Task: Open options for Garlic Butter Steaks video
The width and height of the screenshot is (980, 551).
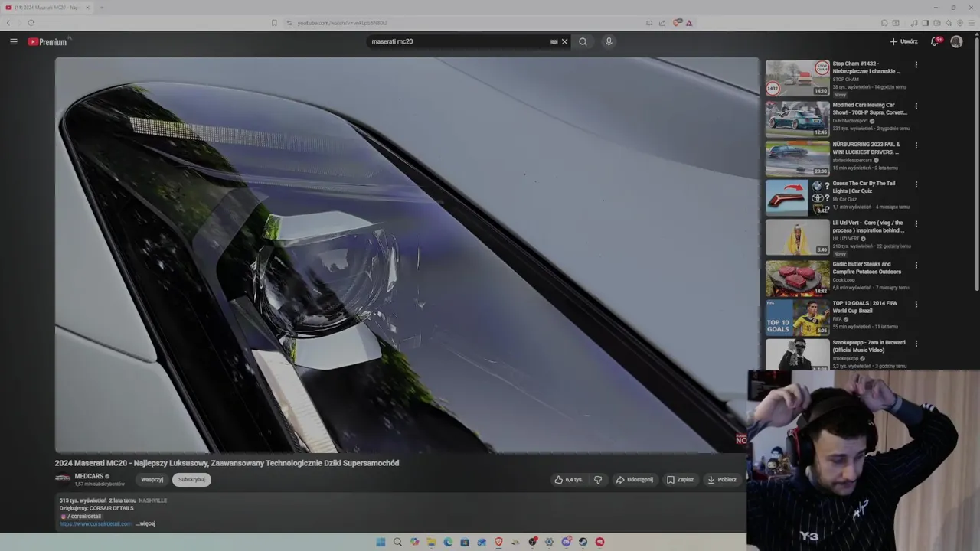Action: 916,266
